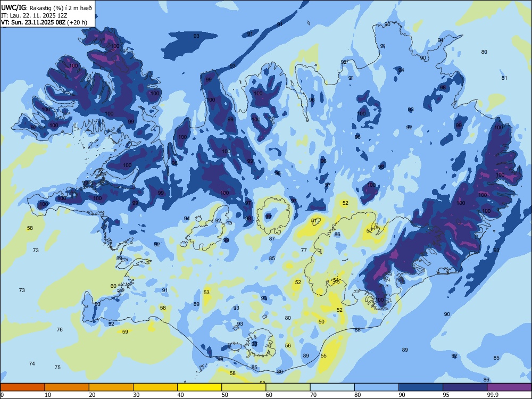Click the purple legend swatch above 99.9
The height and width of the screenshot is (399, 532).
click(509, 387)
